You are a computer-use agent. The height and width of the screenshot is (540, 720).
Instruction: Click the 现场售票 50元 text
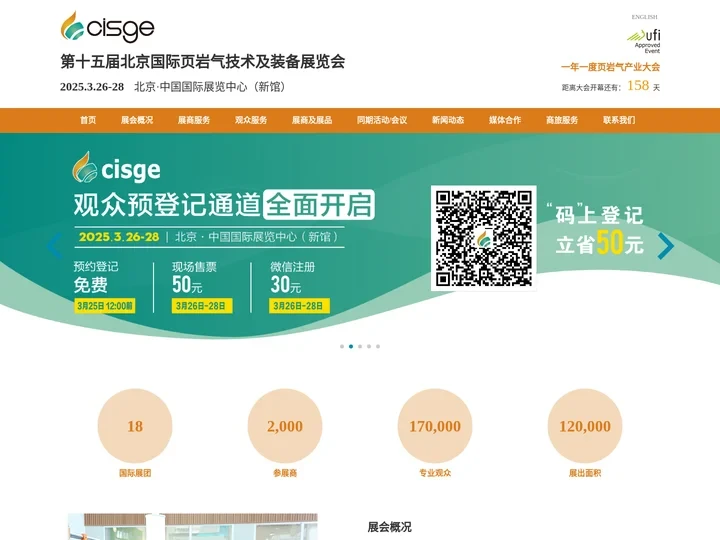coord(194,278)
